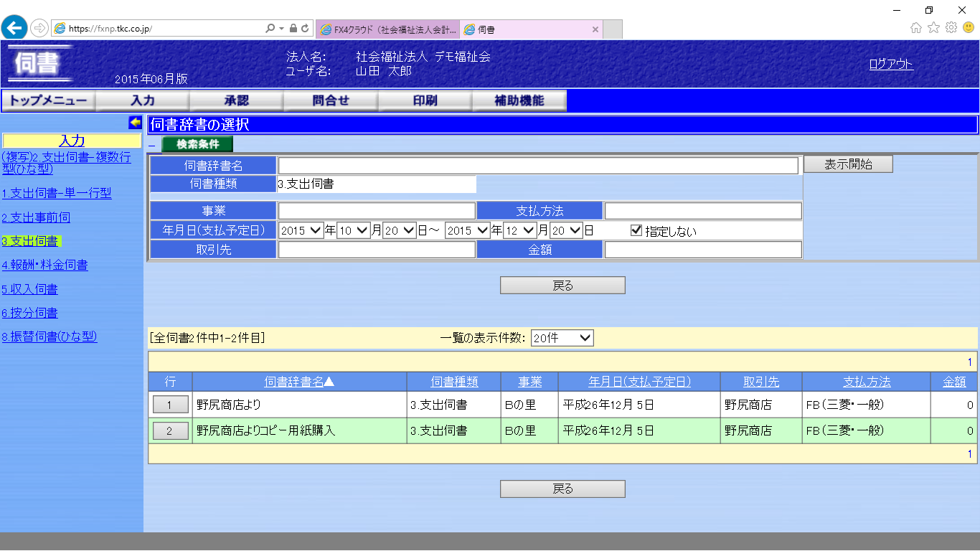Image resolution: width=980 pixels, height=551 pixels.
Task: Collapse the 検索条件 section minus toggle
Action: (x=151, y=146)
